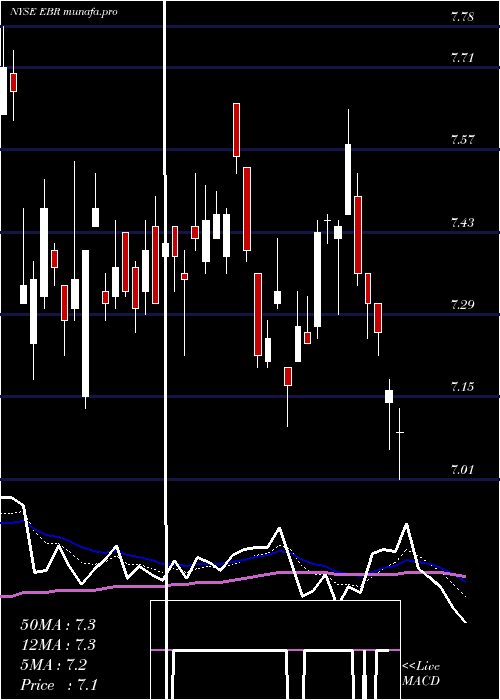Screen dimensions: 500x700
Task: Click the 7.78 price axis label
Action: (462, 17)
